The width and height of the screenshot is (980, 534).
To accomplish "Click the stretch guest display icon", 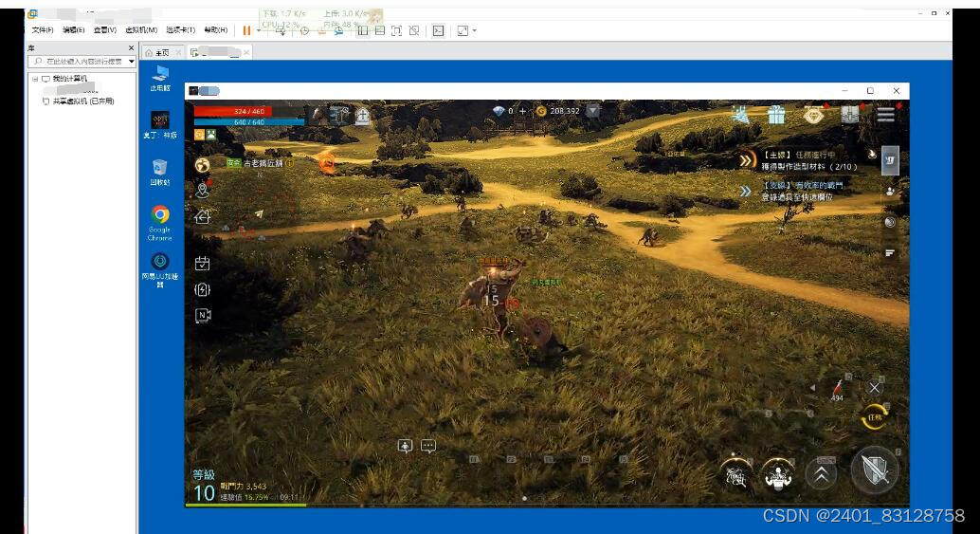I will pyautogui.click(x=463, y=30).
